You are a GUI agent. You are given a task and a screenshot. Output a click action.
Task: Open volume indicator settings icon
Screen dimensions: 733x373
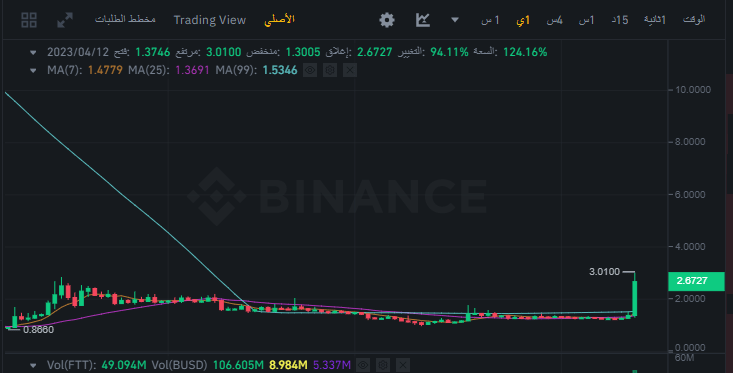tap(383, 365)
